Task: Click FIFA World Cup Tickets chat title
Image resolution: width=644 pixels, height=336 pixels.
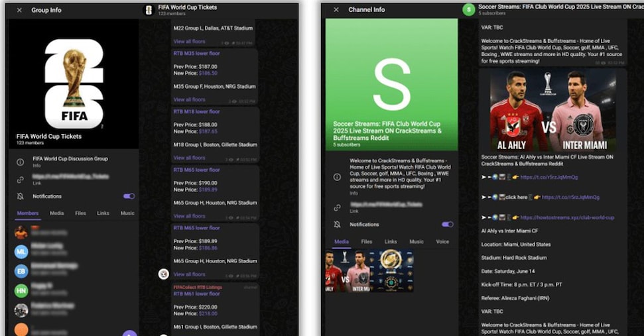Action: coord(187,7)
